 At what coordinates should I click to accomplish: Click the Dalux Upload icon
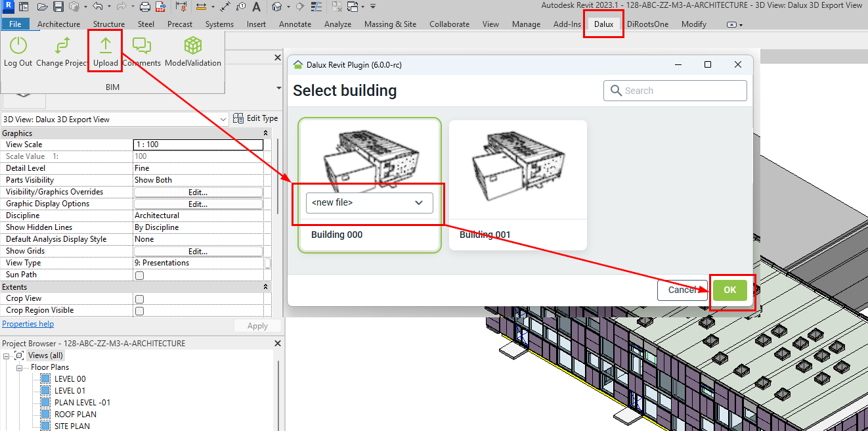105,46
